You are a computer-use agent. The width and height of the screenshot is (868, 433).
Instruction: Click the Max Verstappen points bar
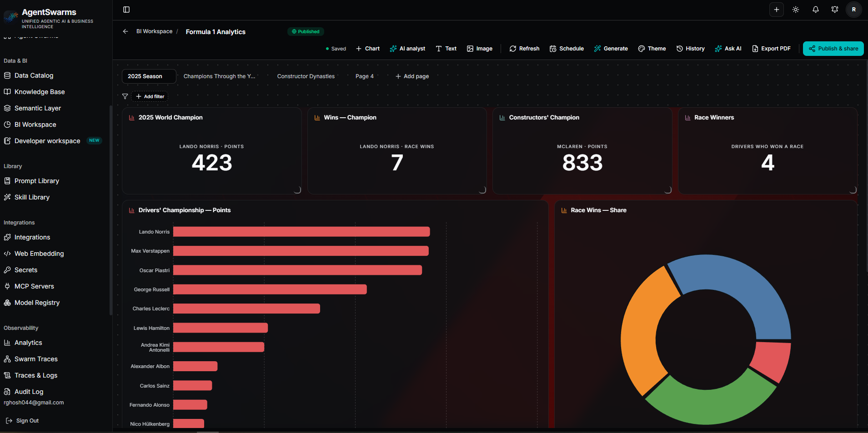[x=301, y=251]
